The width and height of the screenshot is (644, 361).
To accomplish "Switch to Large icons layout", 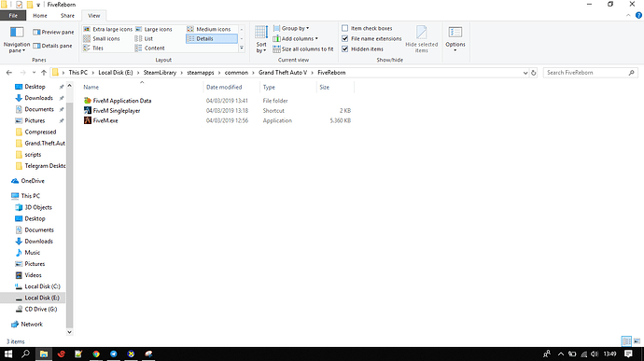I will (x=154, y=29).
